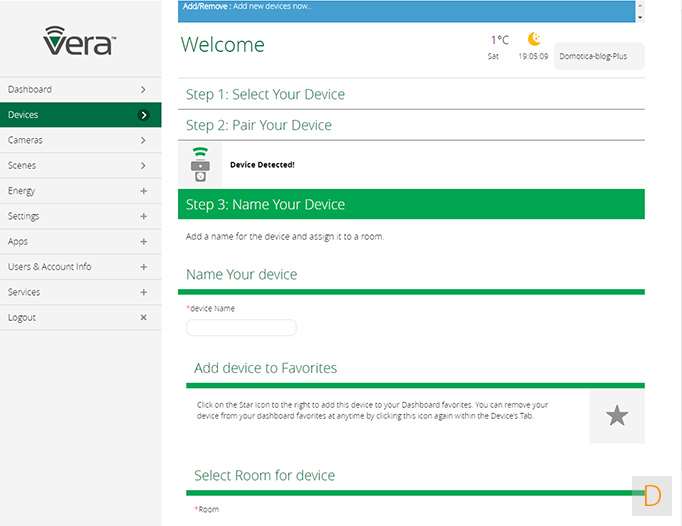This screenshot has width=682, height=526.
Task: Click the orange D badge icon
Action: click(652, 496)
